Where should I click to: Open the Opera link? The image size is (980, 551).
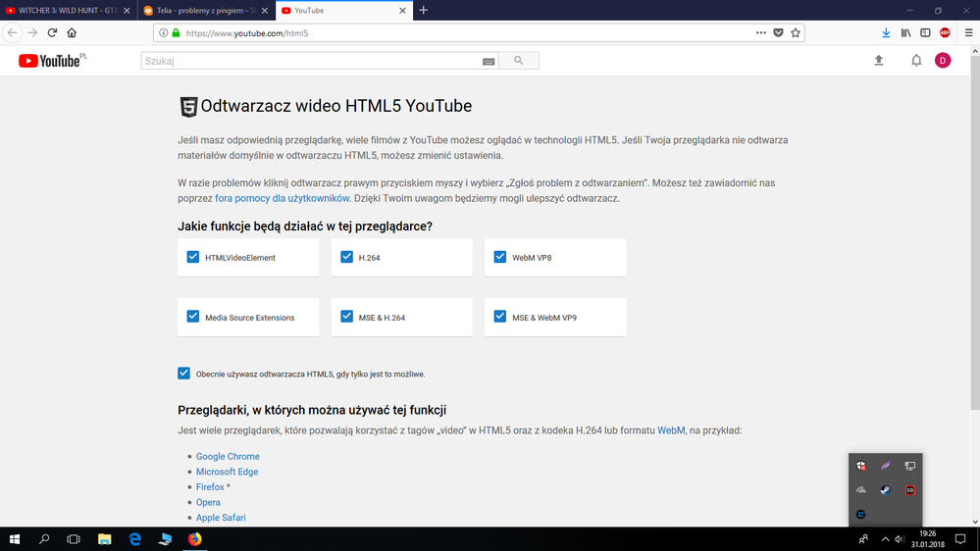tap(208, 502)
